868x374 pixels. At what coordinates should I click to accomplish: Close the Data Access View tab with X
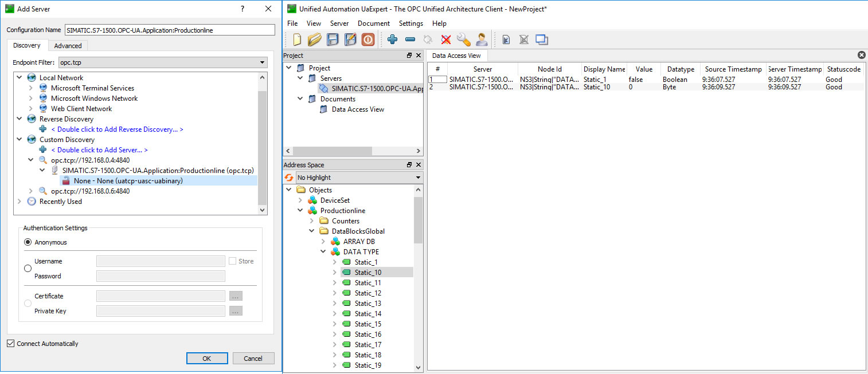click(861, 55)
